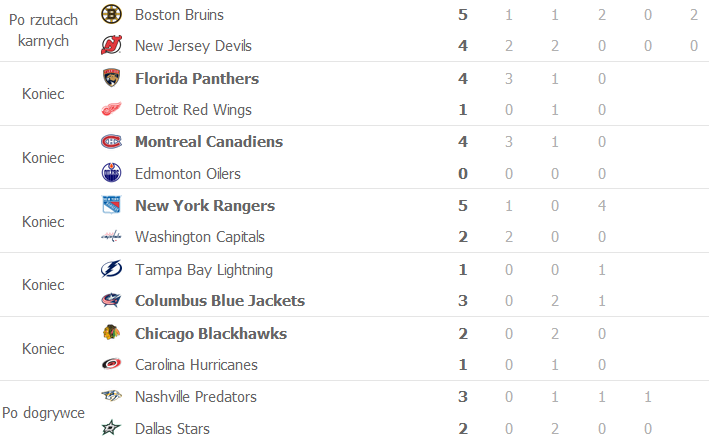Click the 'Po rzutach karnych' status label

pyautogui.click(x=43, y=30)
